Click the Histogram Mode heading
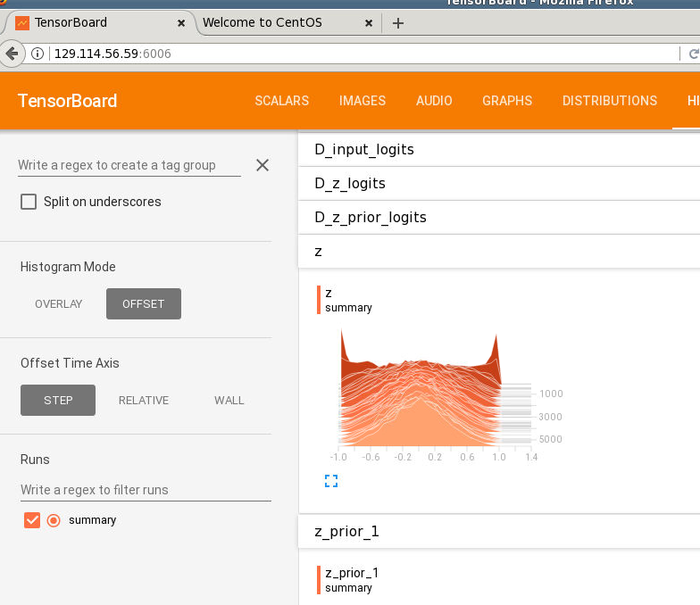The width and height of the screenshot is (700, 605). click(x=68, y=267)
